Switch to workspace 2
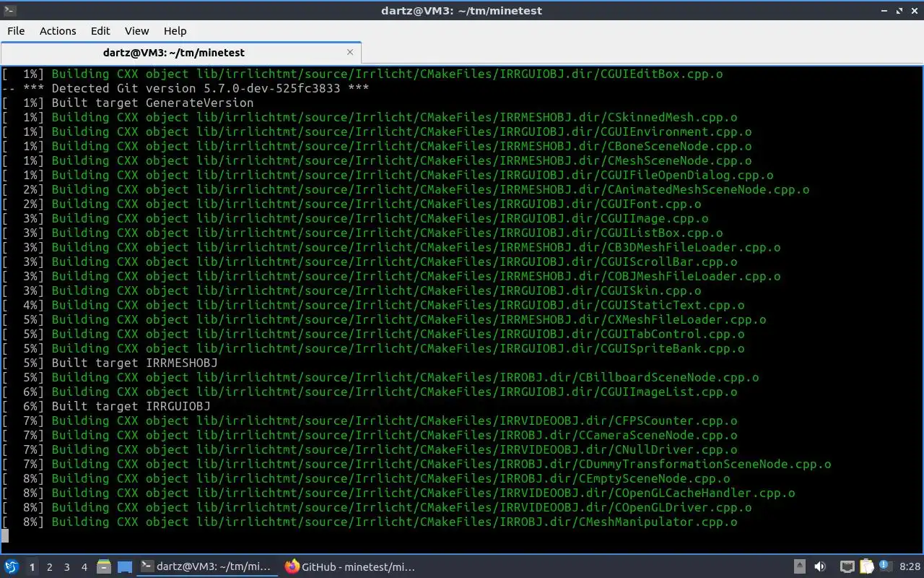The width and height of the screenshot is (924, 578). tap(49, 567)
